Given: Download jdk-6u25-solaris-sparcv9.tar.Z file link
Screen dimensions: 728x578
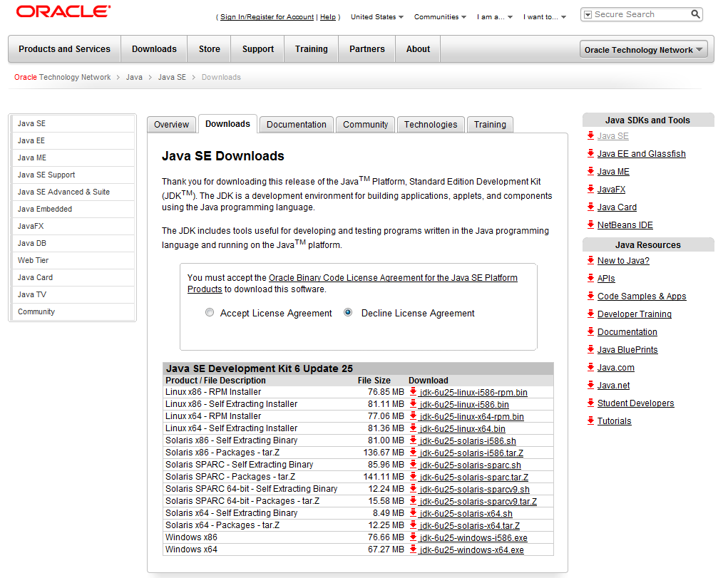Looking at the screenshot, I should [x=478, y=502].
